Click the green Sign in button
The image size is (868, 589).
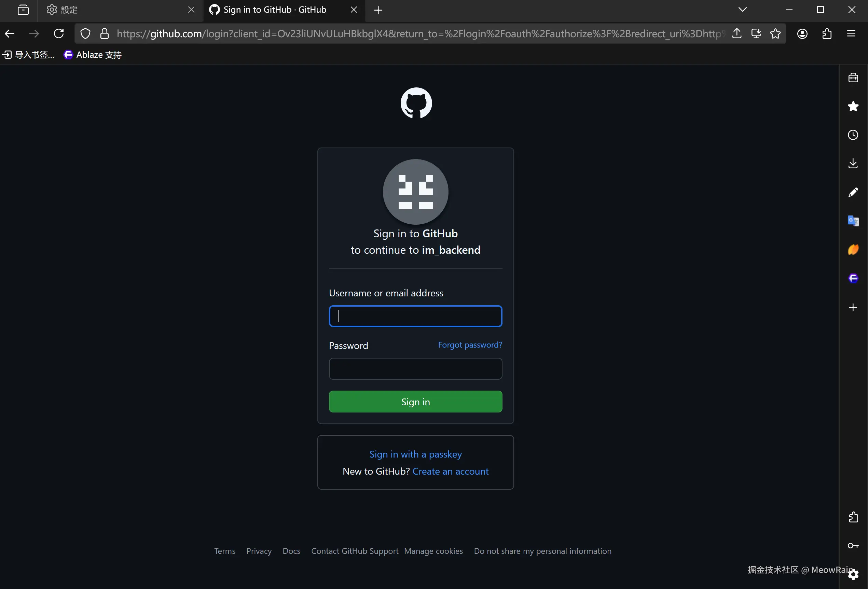[415, 401]
